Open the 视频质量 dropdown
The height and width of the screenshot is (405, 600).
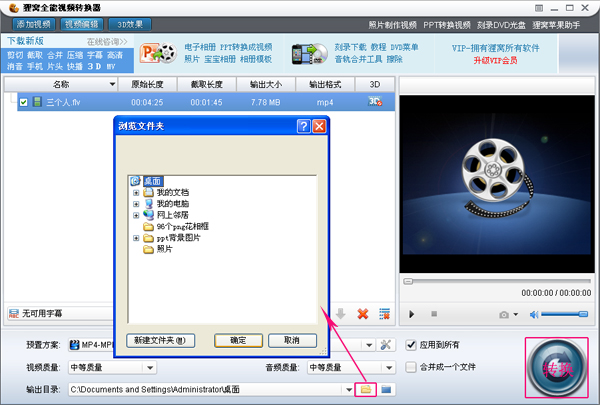[x=112, y=367]
